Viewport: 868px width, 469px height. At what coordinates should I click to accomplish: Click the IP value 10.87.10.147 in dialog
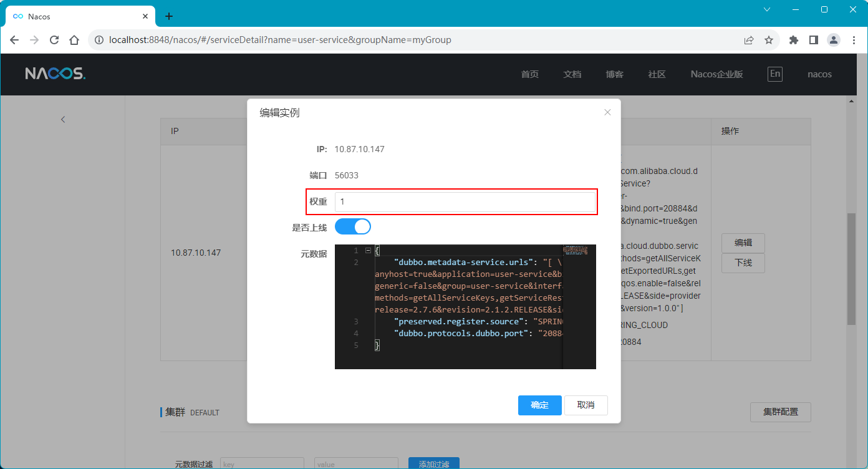(360, 149)
